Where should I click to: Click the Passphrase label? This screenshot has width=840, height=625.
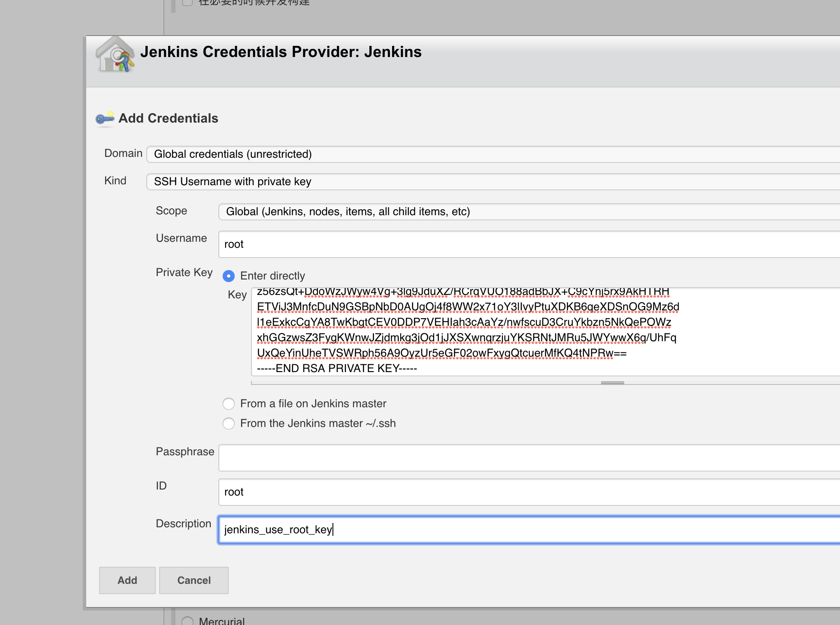pos(185,452)
